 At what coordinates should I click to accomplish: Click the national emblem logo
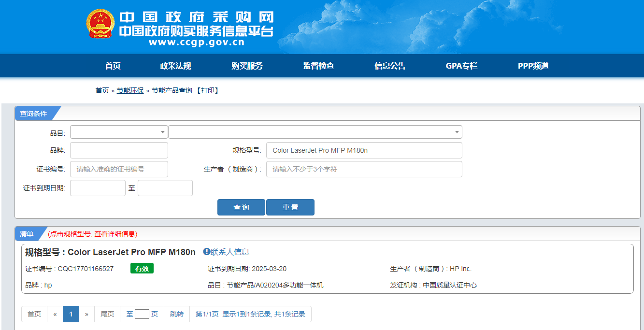(x=100, y=24)
